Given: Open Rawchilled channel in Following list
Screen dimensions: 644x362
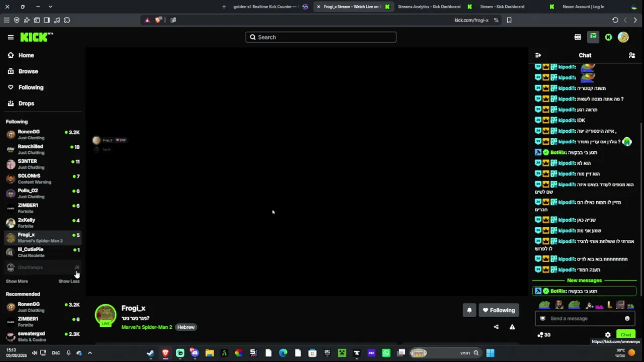Looking at the screenshot, I should (43, 149).
